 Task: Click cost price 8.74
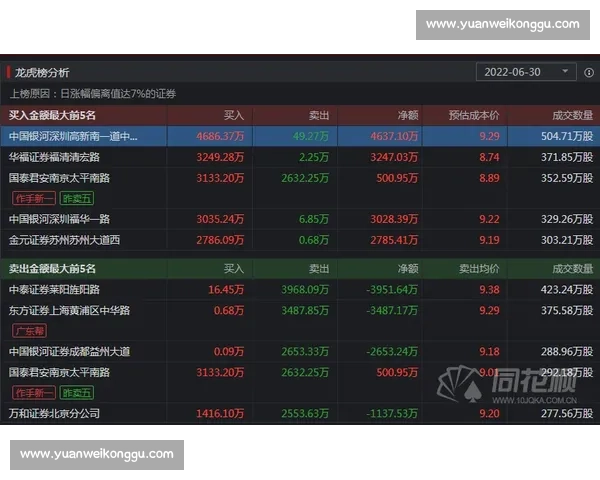point(489,157)
